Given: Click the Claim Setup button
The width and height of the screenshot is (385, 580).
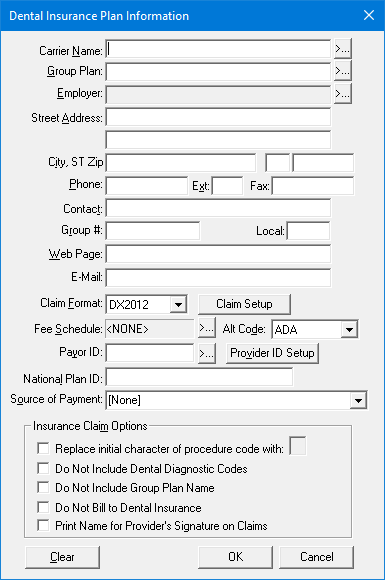Looking at the screenshot, I should click(x=244, y=304).
